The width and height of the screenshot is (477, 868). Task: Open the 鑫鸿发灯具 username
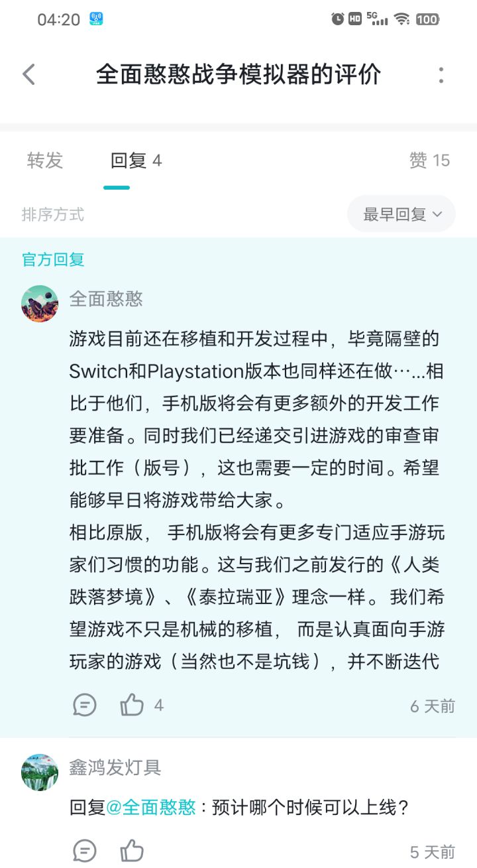[115, 767]
